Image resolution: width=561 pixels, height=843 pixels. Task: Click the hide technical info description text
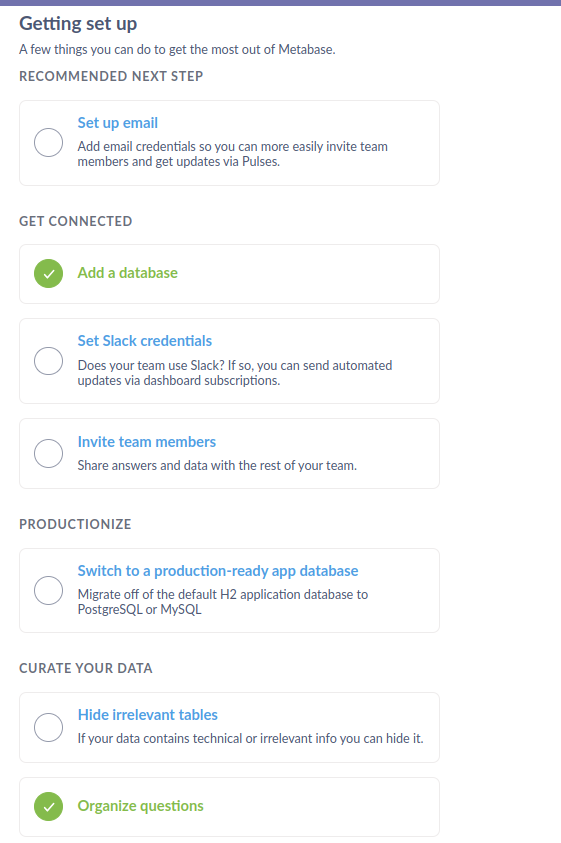(x=250, y=739)
